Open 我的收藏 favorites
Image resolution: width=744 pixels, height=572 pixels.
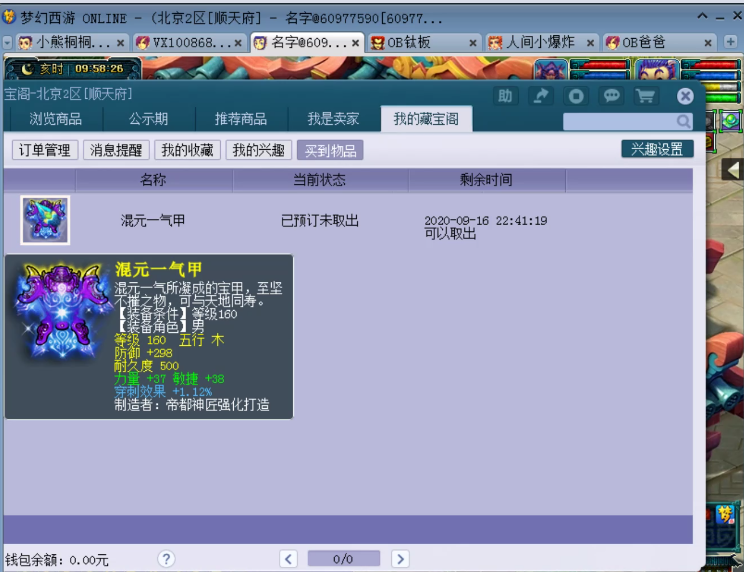click(187, 150)
